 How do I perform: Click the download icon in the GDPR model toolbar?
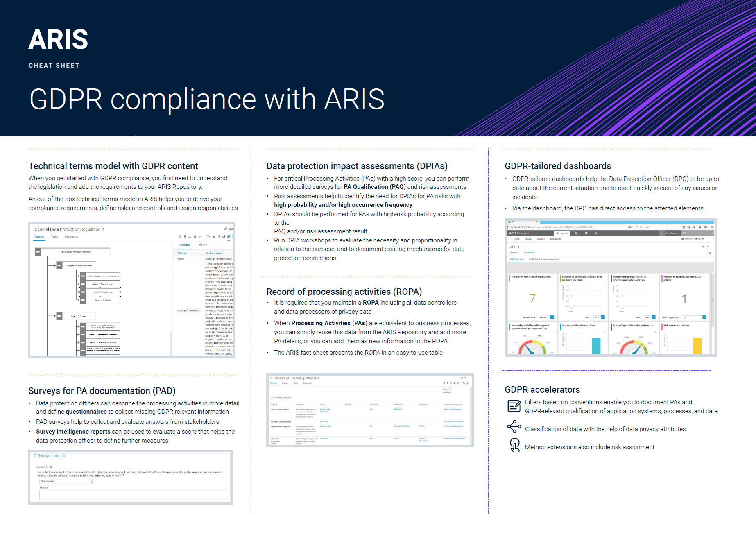click(190, 238)
